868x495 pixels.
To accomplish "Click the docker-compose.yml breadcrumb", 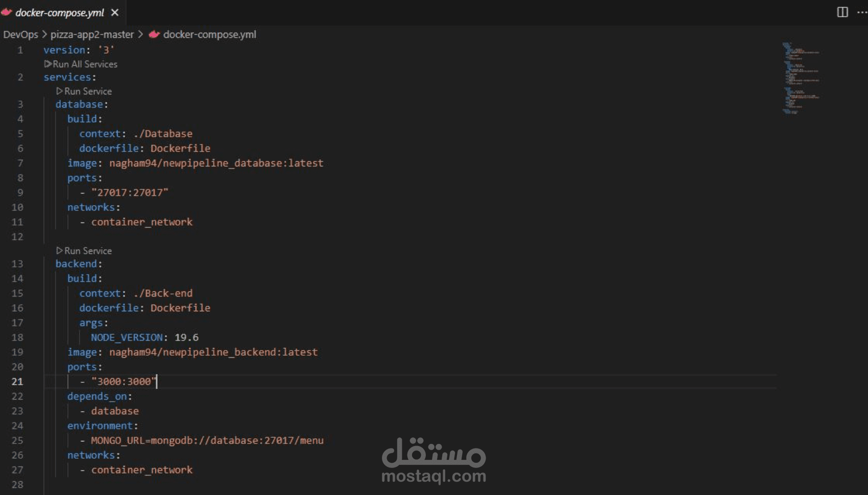I will point(209,34).
